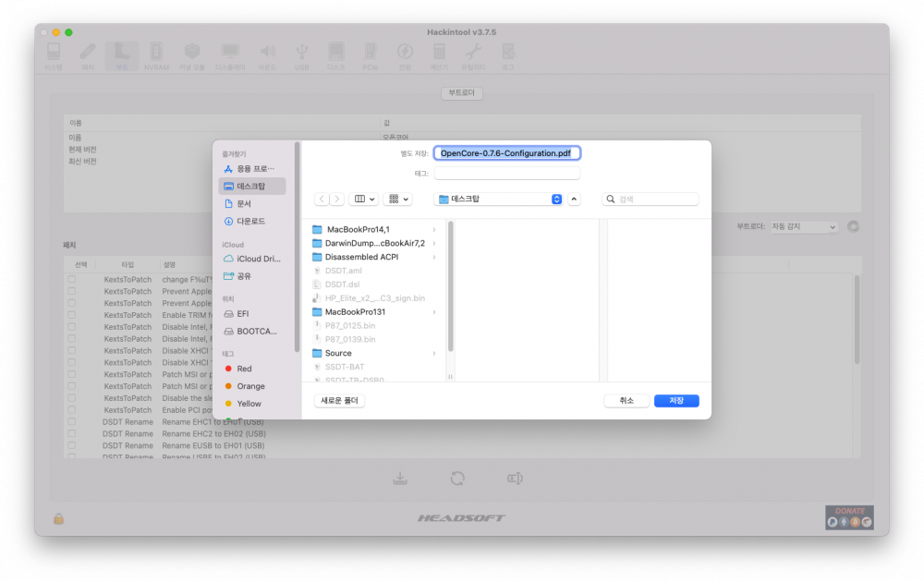Screen dimensions: 924x582
Task: Click the refresh icon at bottom
Action: coord(457,478)
